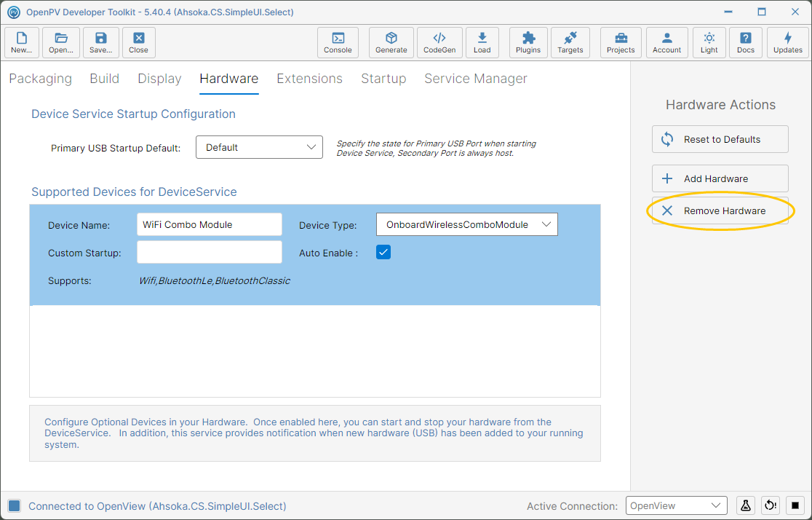Open the Account settings icon
Screen dimensions: 812x520
click(x=667, y=42)
